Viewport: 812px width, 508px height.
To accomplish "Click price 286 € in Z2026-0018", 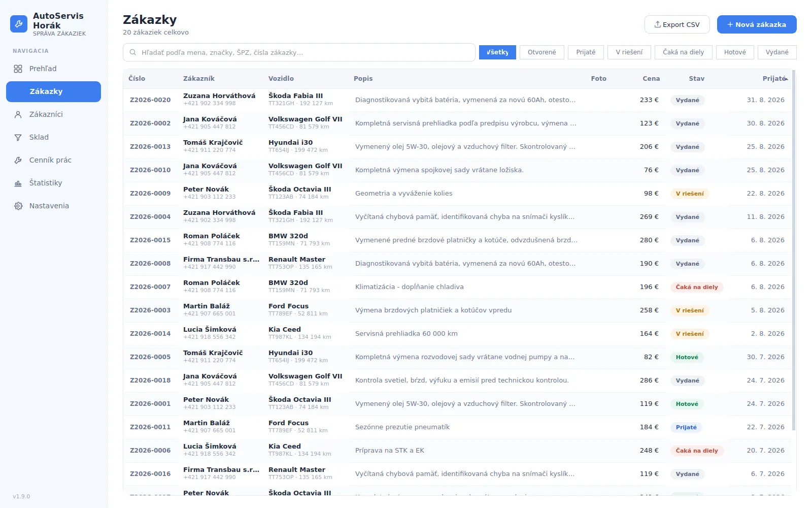I will pyautogui.click(x=649, y=380).
